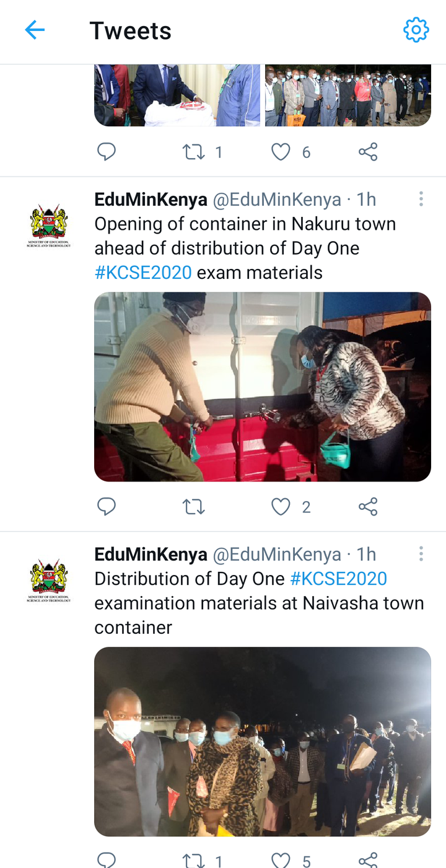The width and height of the screenshot is (446, 868).
Task: Open #KCSE2020 hashtag in Naivasha tweet
Action: point(339,579)
